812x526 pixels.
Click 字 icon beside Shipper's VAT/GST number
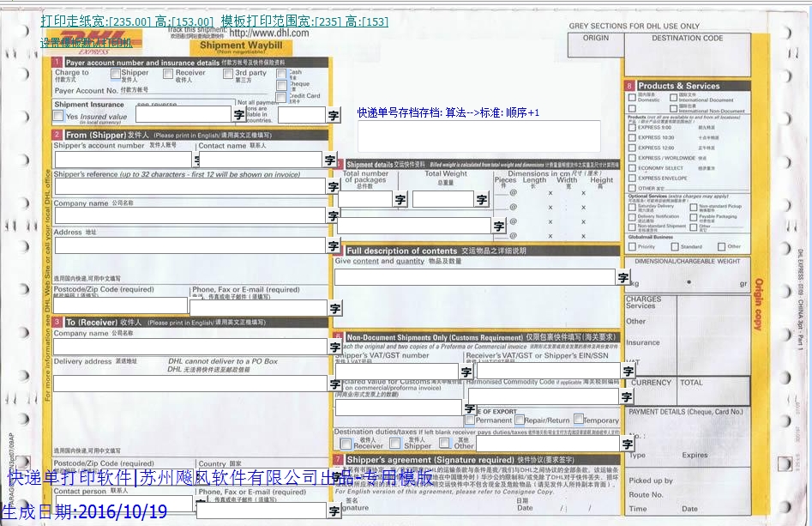pos(467,372)
